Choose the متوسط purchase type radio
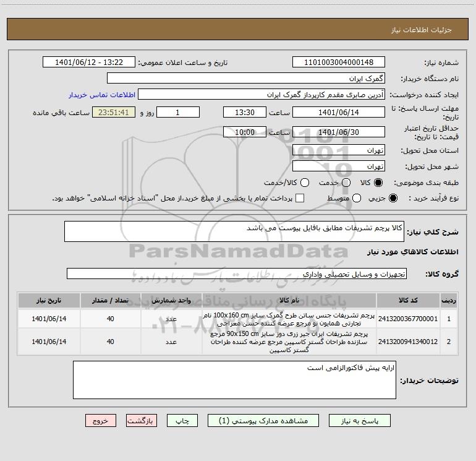Viewport: 476px width, 461px height. click(x=357, y=198)
